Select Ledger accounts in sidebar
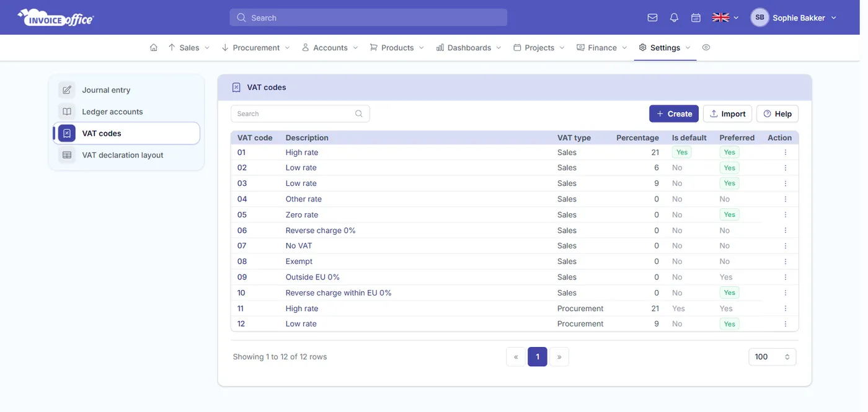 pyautogui.click(x=126, y=112)
